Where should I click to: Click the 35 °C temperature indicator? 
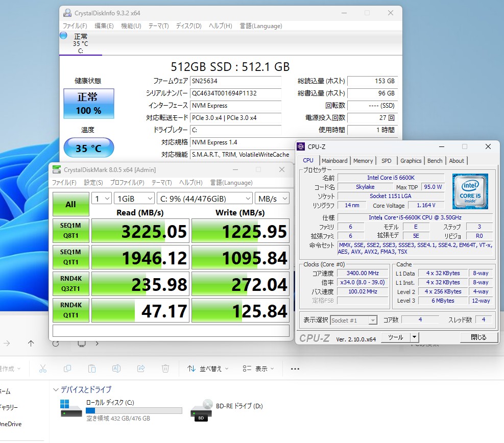pyautogui.click(x=89, y=148)
